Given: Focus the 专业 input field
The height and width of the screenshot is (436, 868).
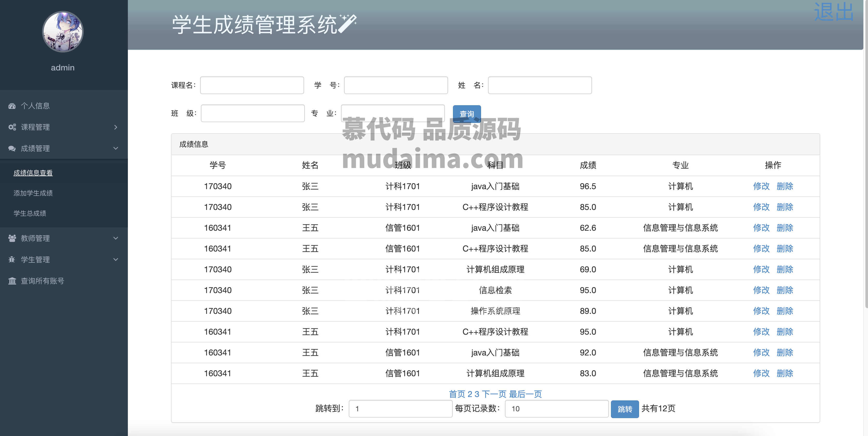Looking at the screenshot, I should tap(393, 113).
